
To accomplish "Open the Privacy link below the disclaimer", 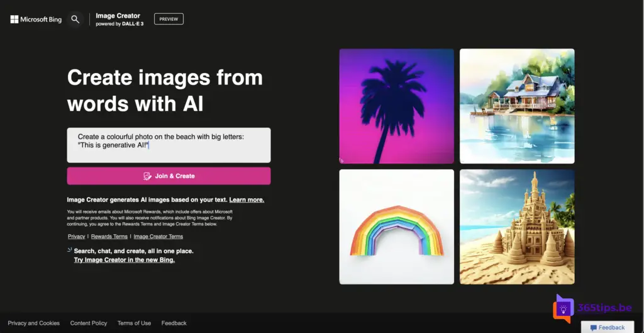I will [x=76, y=237].
